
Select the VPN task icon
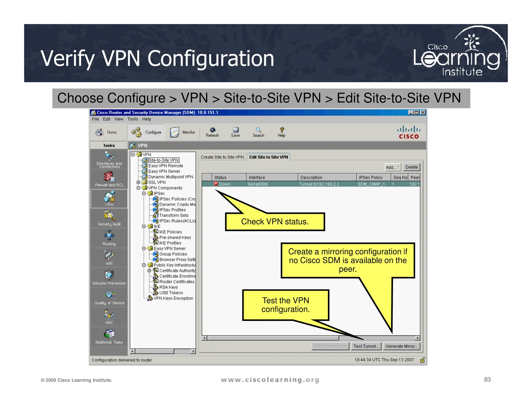coord(109,199)
